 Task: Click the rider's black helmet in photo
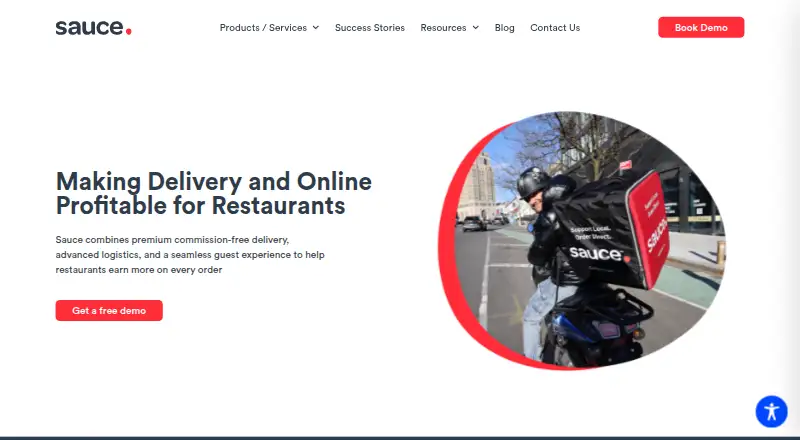[x=532, y=183]
